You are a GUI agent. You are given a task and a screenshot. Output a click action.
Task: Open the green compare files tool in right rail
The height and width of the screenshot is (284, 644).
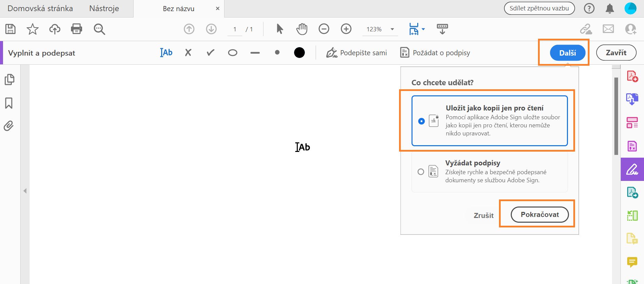click(632, 216)
